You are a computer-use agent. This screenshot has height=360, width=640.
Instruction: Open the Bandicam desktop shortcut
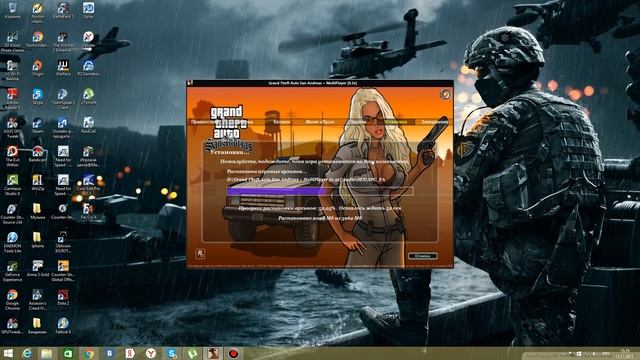(38, 153)
